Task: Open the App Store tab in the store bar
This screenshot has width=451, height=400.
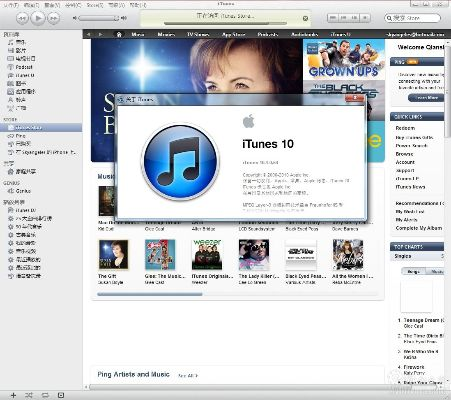Action: (233, 34)
